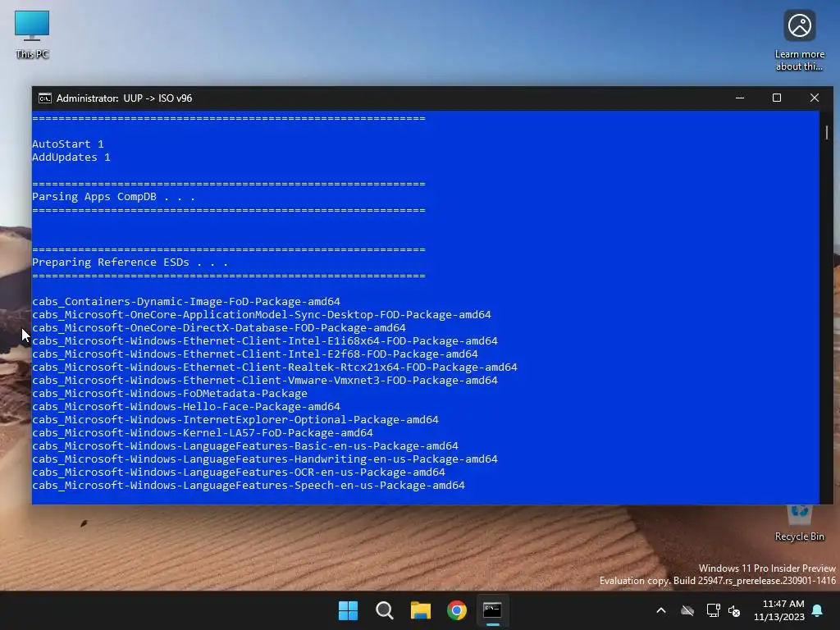Viewport: 840px width, 630px height.
Task: Launch Google Chrome from taskbar
Action: pyautogui.click(x=457, y=610)
